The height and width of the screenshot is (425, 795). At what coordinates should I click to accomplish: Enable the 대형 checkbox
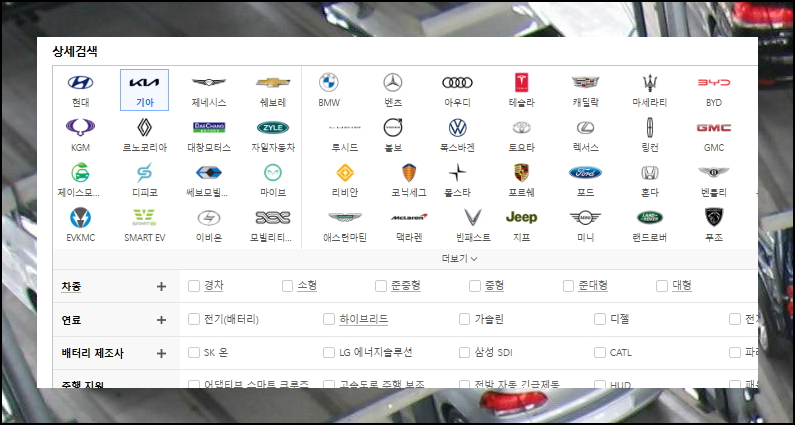[x=662, y=286]
